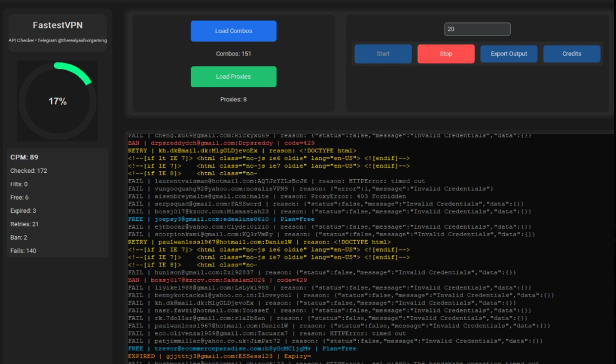This screenshot has height=364, width=616.
Task: Click the Start button
Action: pyautogui.click(x=383, y=54)
